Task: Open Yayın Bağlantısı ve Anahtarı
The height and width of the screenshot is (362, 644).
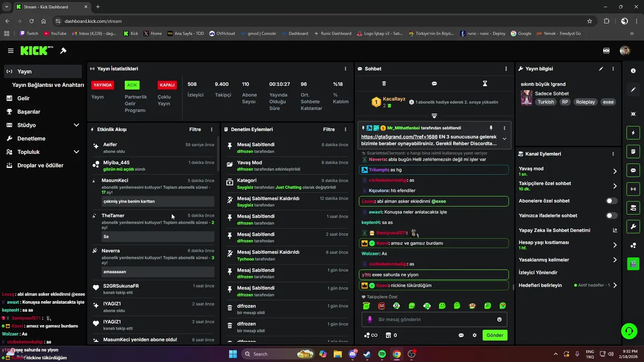Action: 48,85
